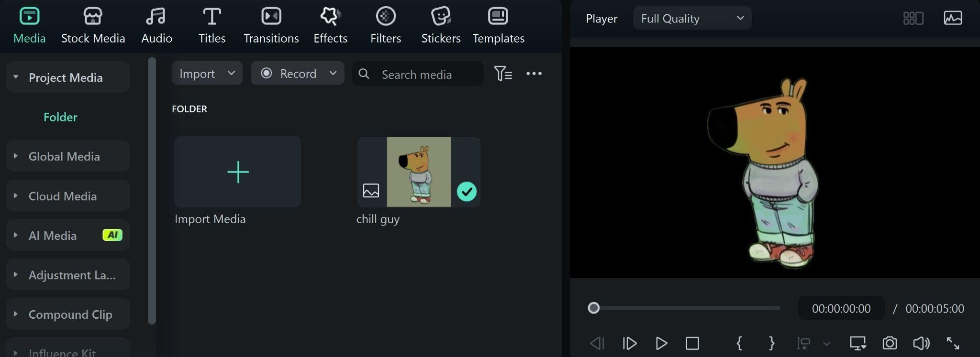Click the Search media field
Viewport: 980px width, 357px height.
click(418, 74)
